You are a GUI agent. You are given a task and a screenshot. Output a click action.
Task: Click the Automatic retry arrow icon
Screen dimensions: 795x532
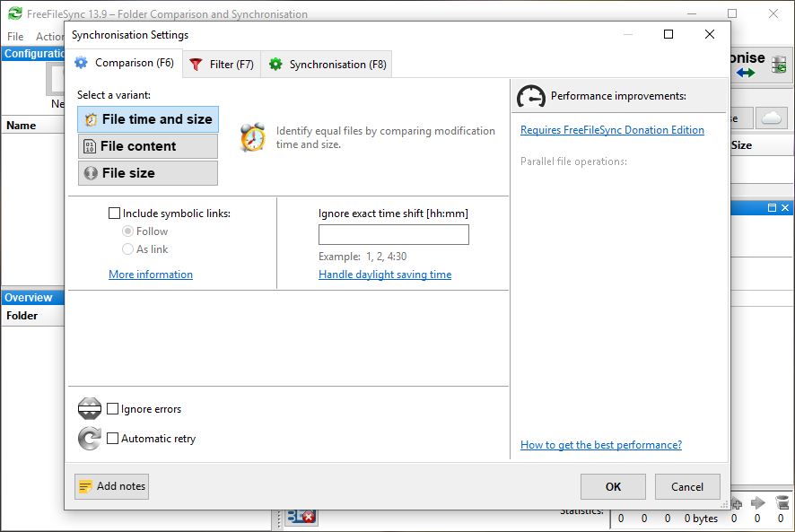90,438
